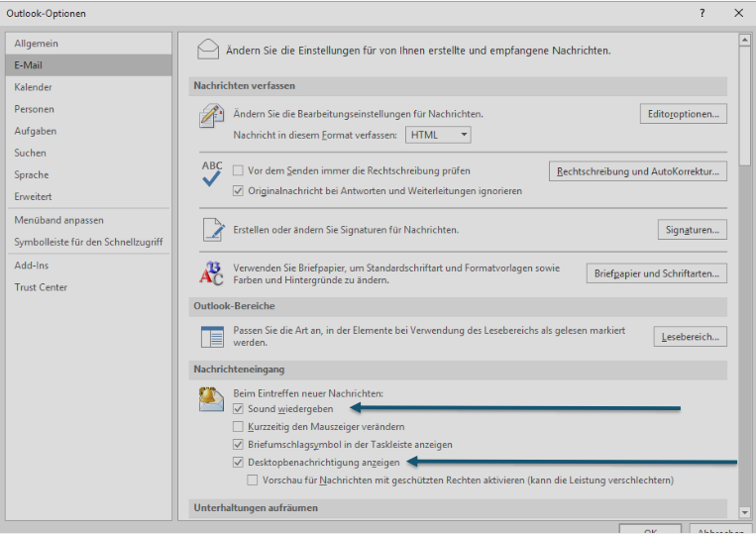The height and width of the screenshot is (534, 756).
Task: Click the signature page-with-pen icon
Action: pos(214,230)
